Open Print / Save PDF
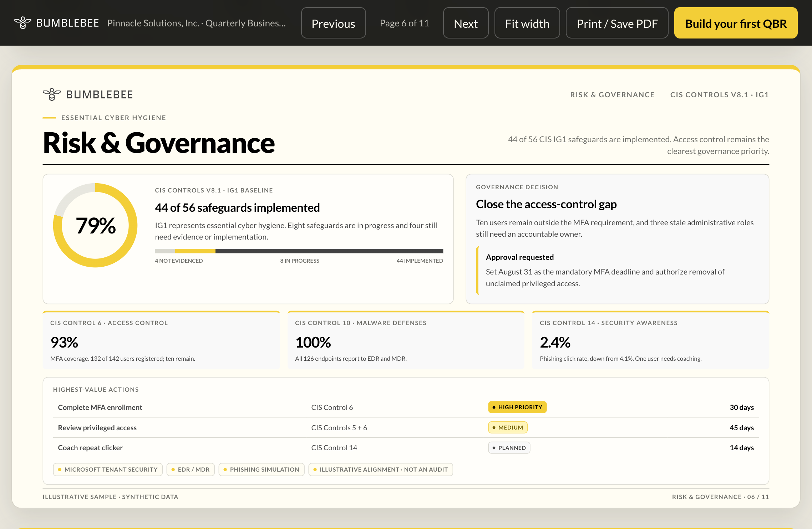 click(x=617, y=23)
